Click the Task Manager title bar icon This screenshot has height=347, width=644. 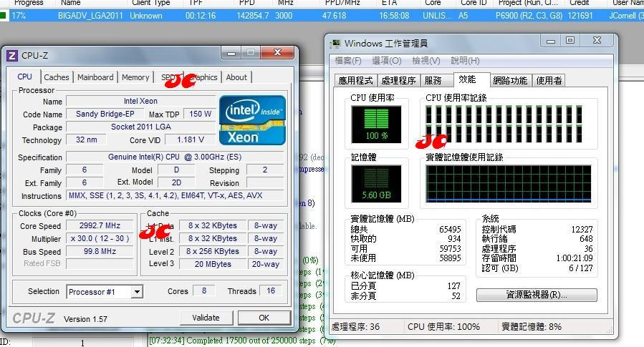click(335, 43)
